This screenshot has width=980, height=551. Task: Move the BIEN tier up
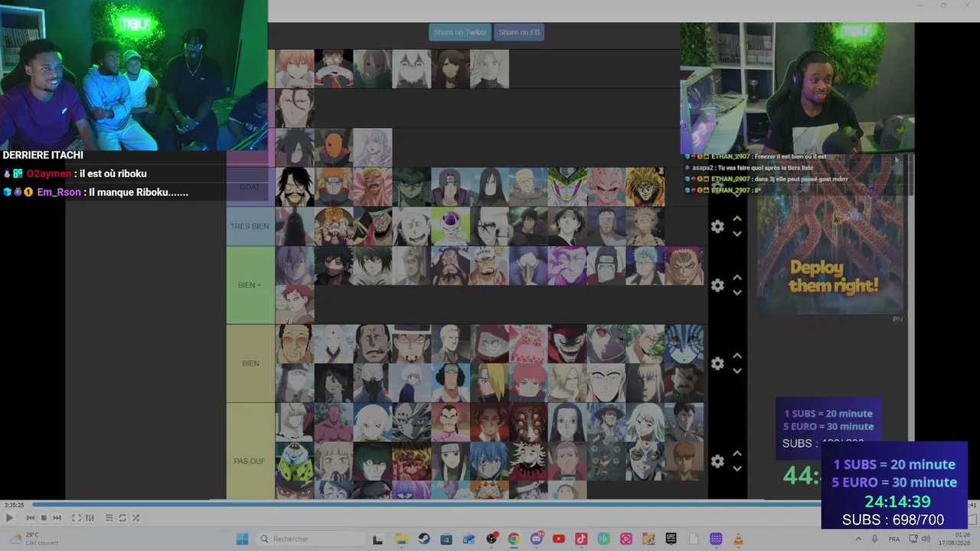coord(737,356)
